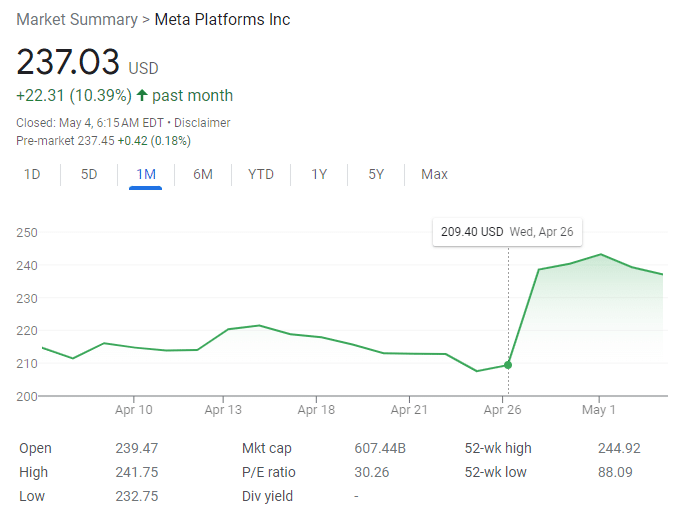This screenshot has width=683, height=514.
Task: Click the Apr 13 x-axis label
Action: click(x=223, y=410)
